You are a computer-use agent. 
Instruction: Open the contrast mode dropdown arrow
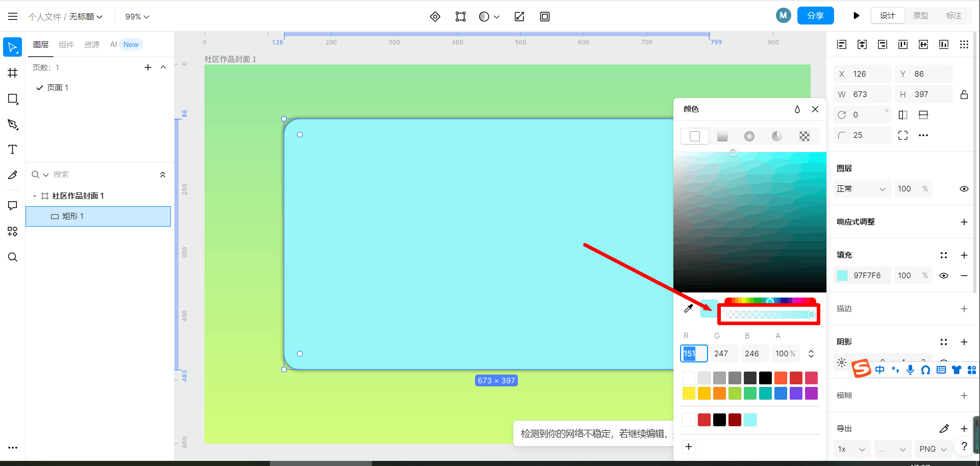pyautogui.click(x=497, y=17)
